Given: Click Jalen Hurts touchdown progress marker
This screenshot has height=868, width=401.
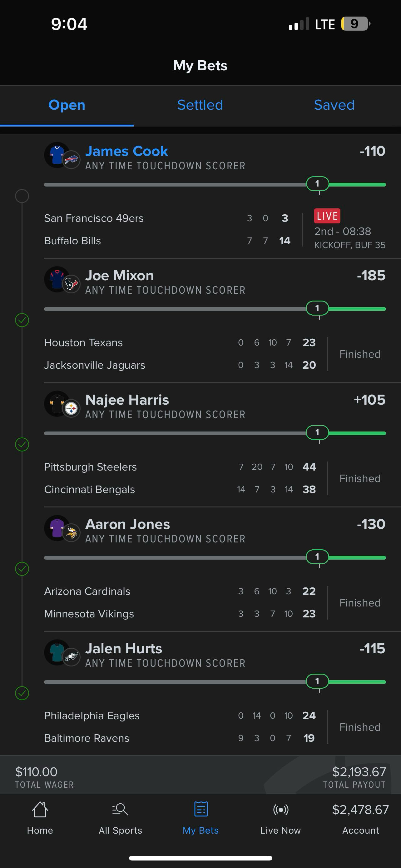Looking at the screenshot, I should click(x=317, y=681).
